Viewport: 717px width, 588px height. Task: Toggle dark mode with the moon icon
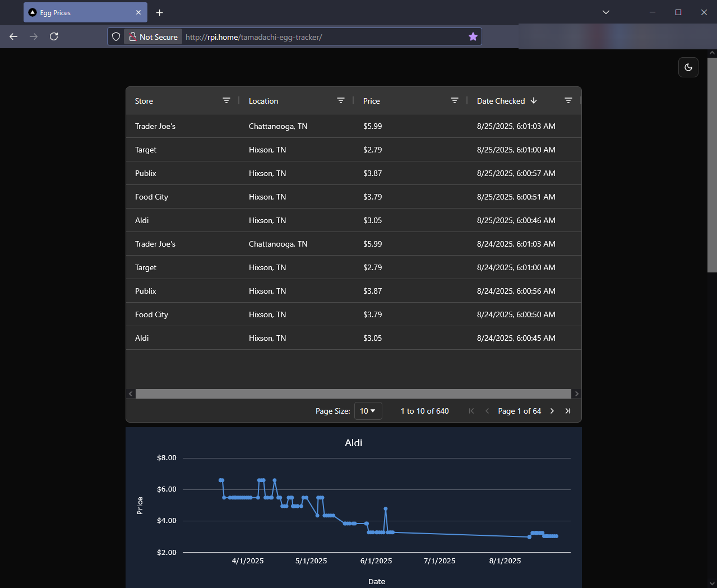(688, 67)
